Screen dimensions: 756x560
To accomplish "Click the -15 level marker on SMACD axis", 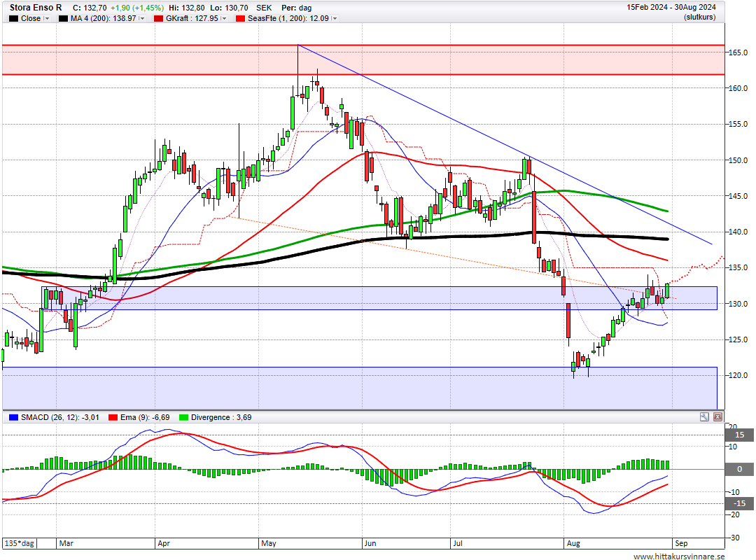I will coord(739,503).
